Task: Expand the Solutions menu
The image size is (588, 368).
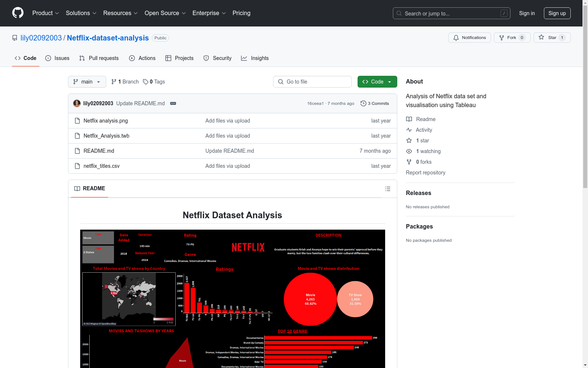Action: [81, 13]
